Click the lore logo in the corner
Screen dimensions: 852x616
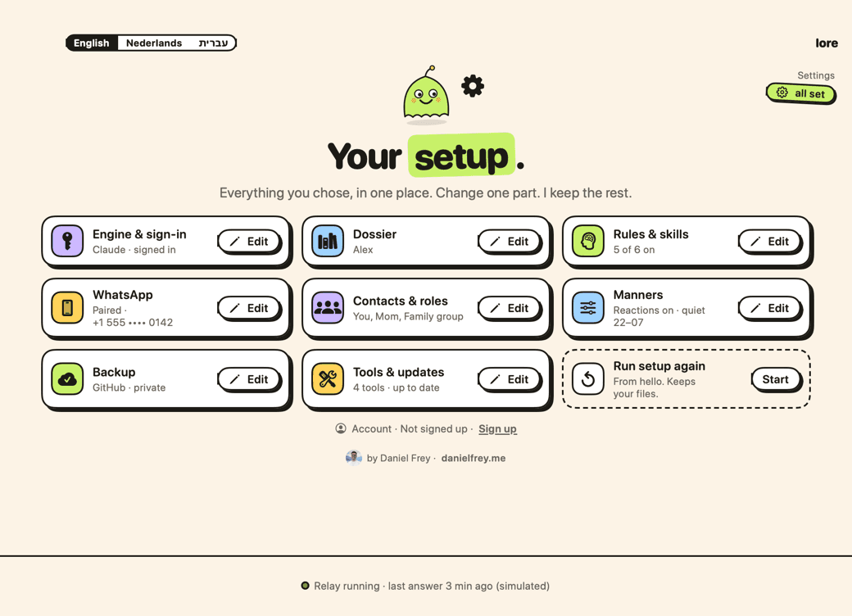pos(827,43)
